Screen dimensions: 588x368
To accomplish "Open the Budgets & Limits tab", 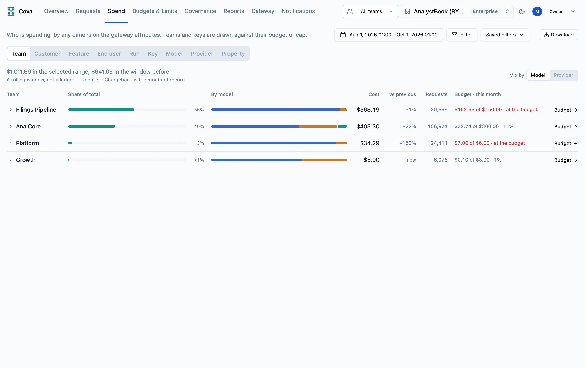I will coord(155,11).
